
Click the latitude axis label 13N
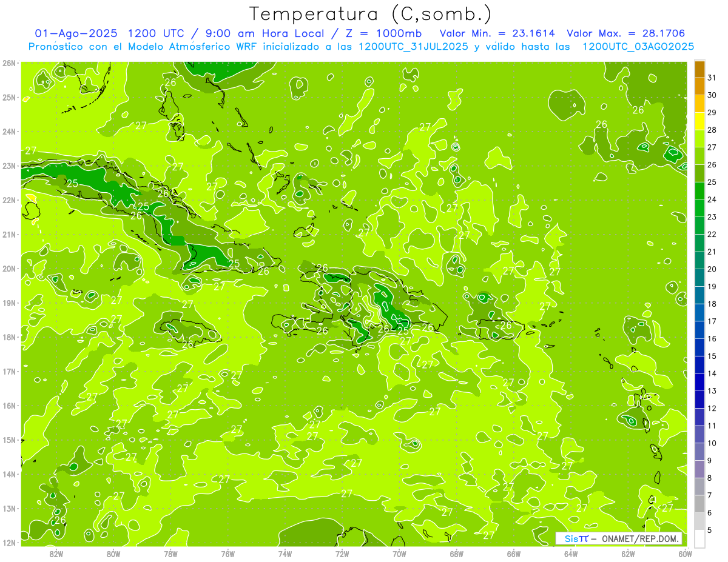8,509
